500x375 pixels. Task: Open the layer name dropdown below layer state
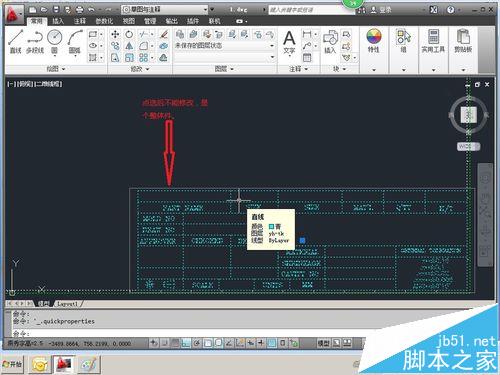tap(225, 57)
